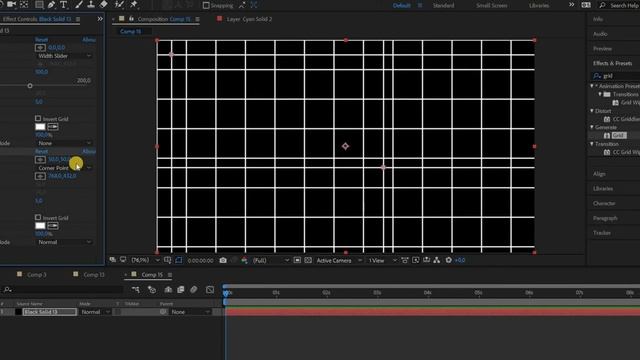Click Reset for the second Grid effect
Image resolution: width=640 pixels, height=360 pixels.
[42, 151]
